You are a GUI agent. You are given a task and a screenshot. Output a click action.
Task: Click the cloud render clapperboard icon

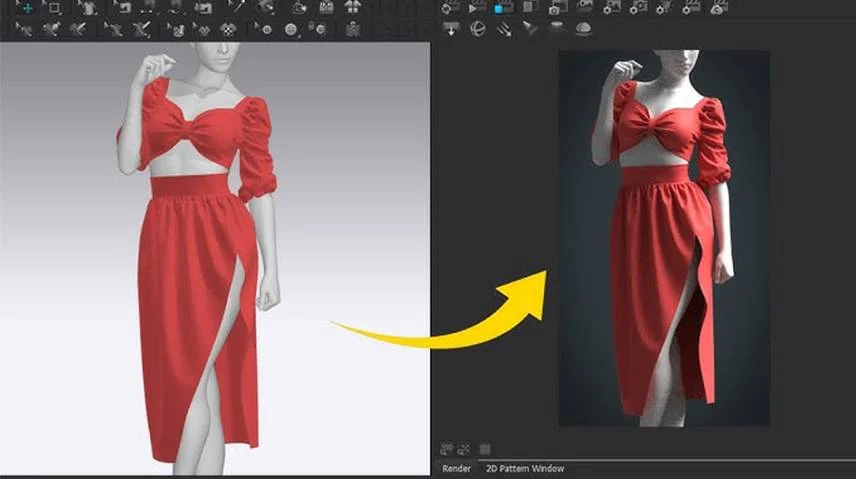[718, 8]
